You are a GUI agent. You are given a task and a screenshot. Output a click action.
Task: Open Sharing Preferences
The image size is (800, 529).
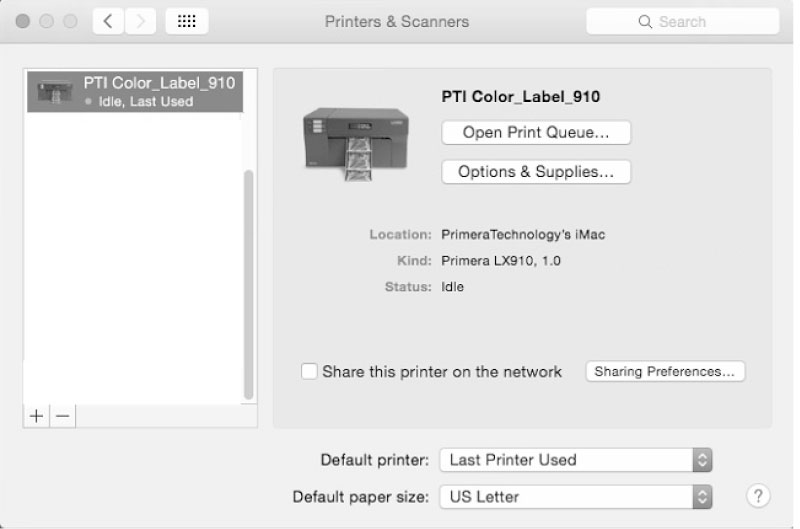pyautogui.click(x=665, y=371)
